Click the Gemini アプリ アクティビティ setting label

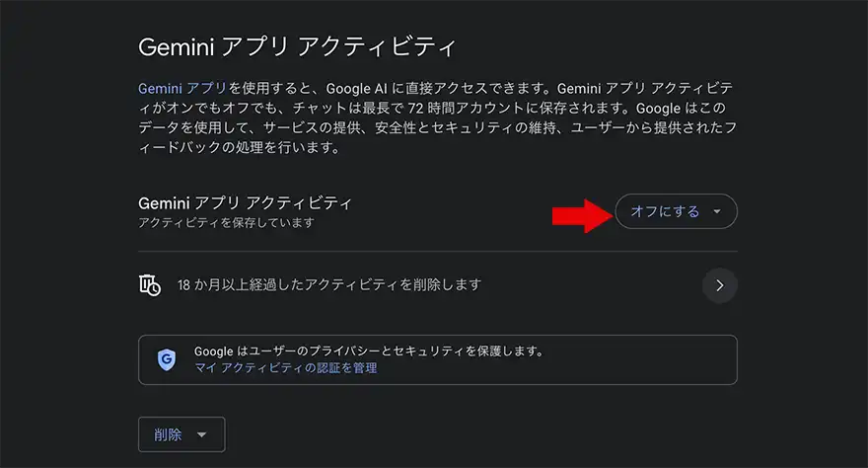click(245, 203)
